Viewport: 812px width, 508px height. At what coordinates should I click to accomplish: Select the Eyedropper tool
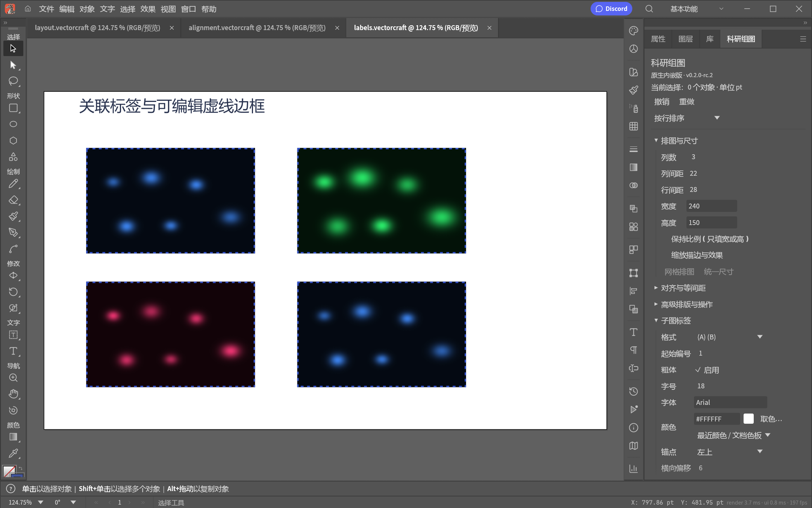13,453
